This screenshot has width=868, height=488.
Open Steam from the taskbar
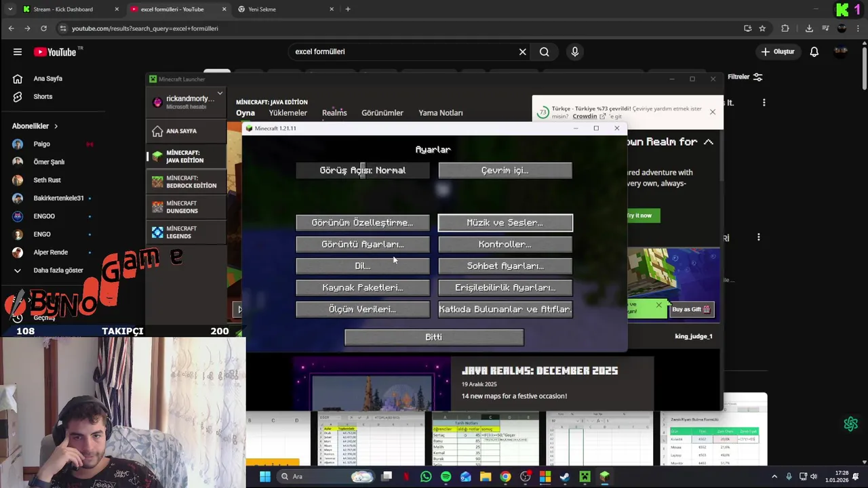565,476
